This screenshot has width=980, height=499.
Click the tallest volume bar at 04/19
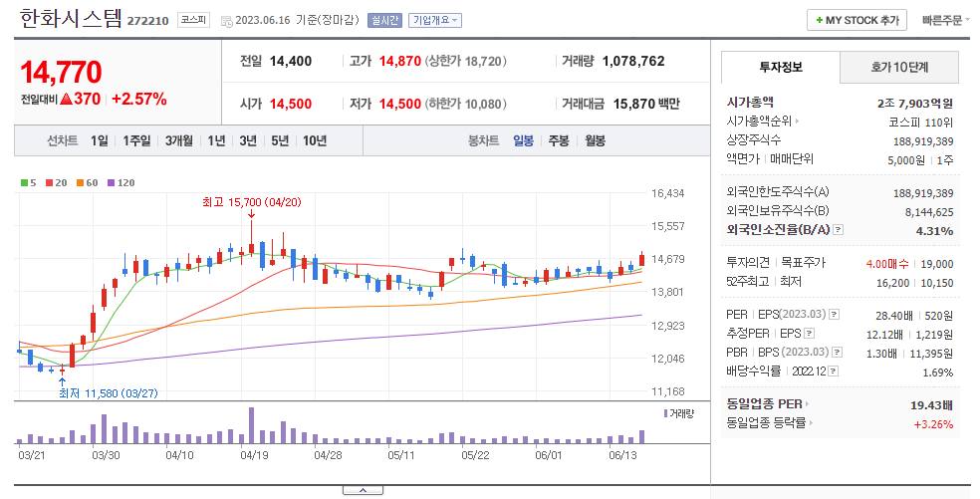(x=251, y=425)
